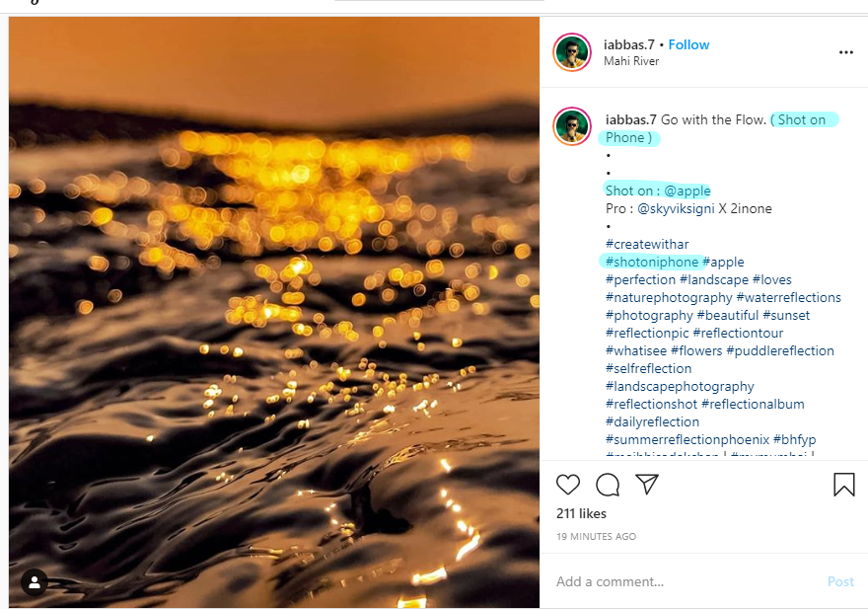
Task: Show tagged people icon on the photo
Action: click(x=35, y=582)
